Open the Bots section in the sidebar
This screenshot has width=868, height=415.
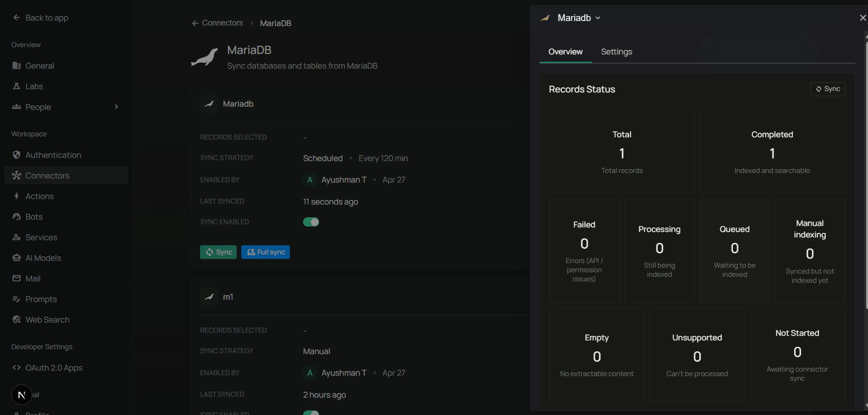[x=33, y=216]
